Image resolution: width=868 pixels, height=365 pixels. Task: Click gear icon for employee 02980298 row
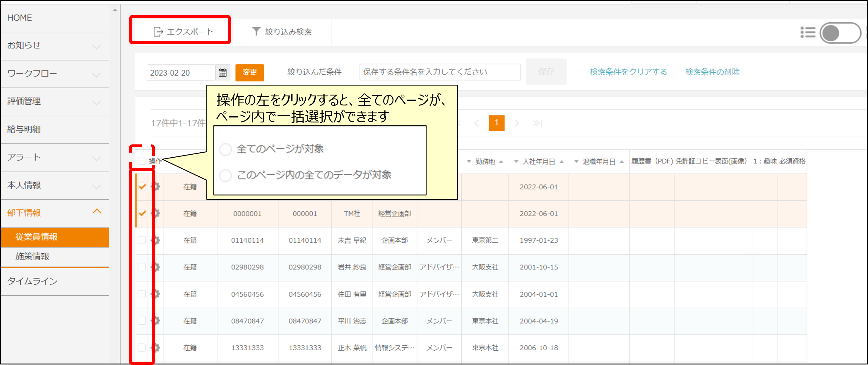(156, 267)
